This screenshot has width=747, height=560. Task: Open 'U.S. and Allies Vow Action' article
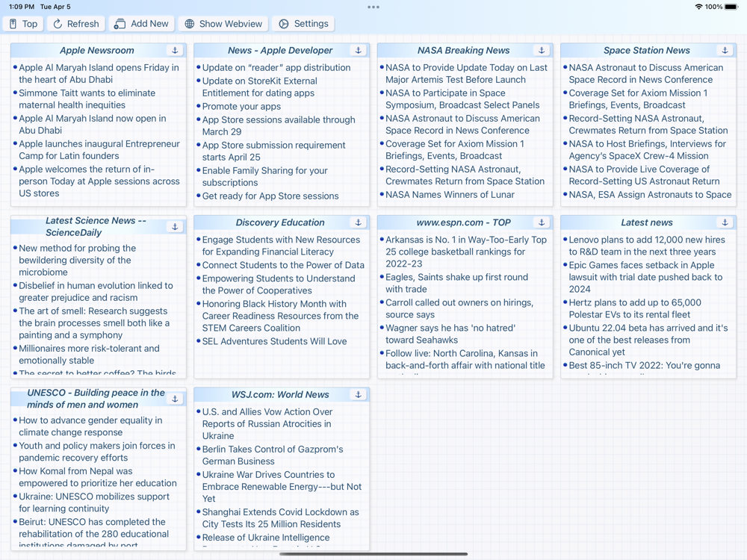[267, 424]
